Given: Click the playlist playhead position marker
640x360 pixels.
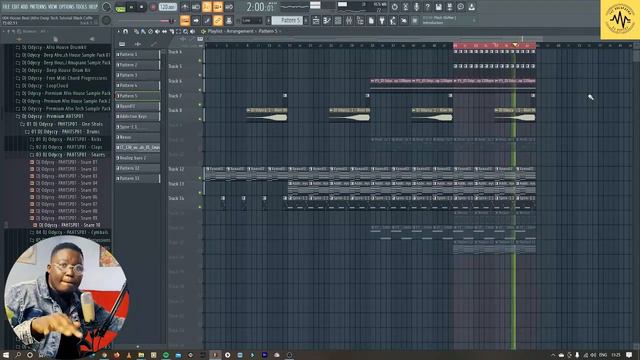Looking at the screenshot, I should pyautogui.click(x=516, y=45).
